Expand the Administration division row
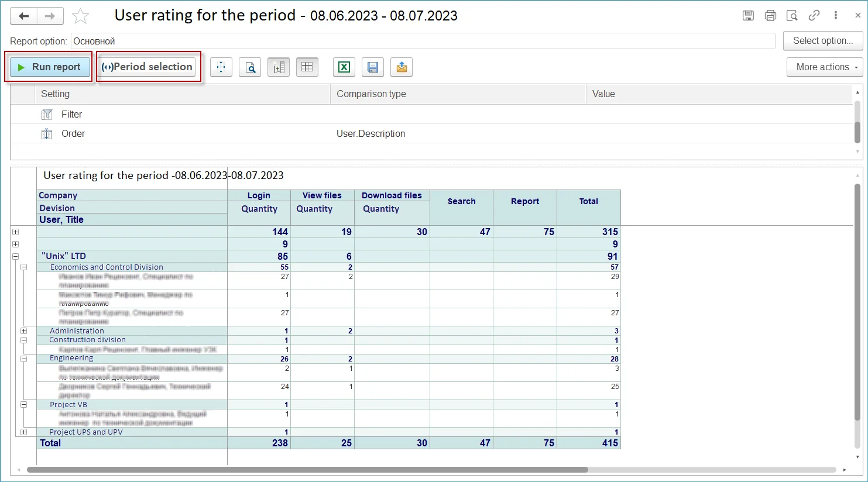 pos(24,331)
